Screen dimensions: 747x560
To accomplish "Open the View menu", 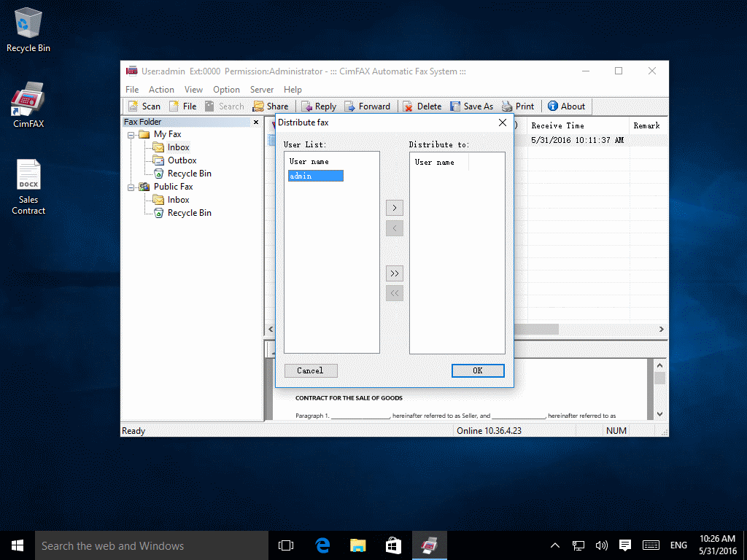I will [193, 90].
